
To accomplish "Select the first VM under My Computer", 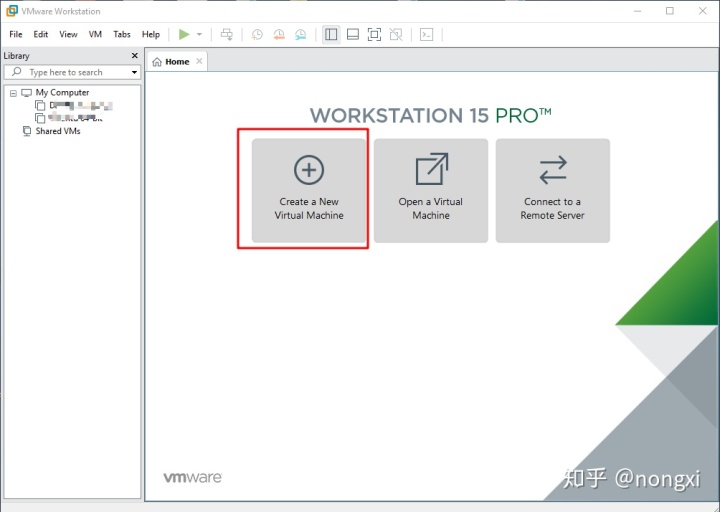I will tap(74, 106).
